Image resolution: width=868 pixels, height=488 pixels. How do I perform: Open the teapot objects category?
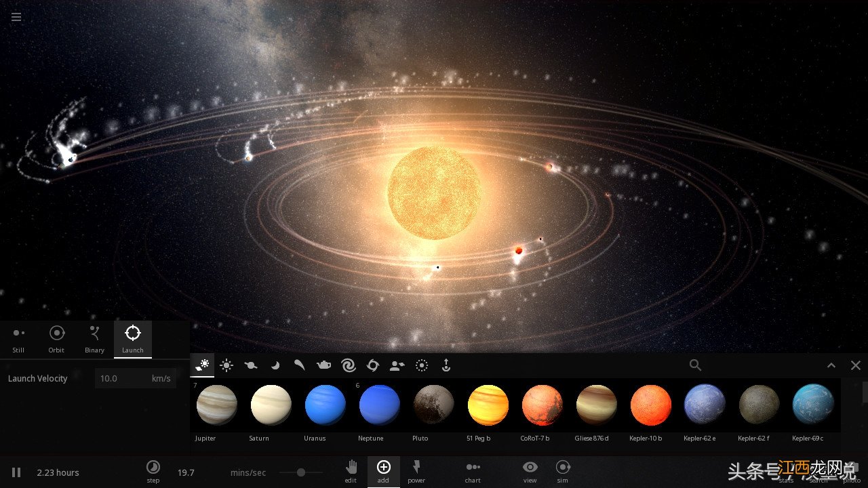pos(324,365)
